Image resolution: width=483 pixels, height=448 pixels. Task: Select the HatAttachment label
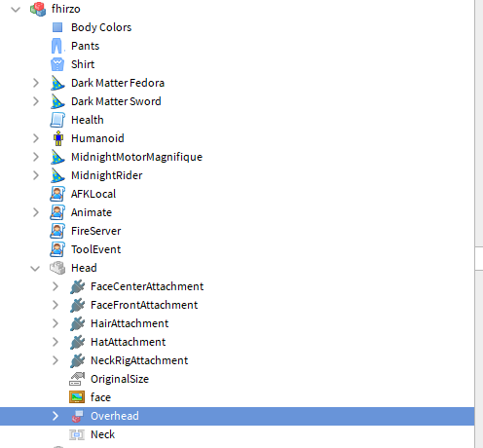[129, 342]
